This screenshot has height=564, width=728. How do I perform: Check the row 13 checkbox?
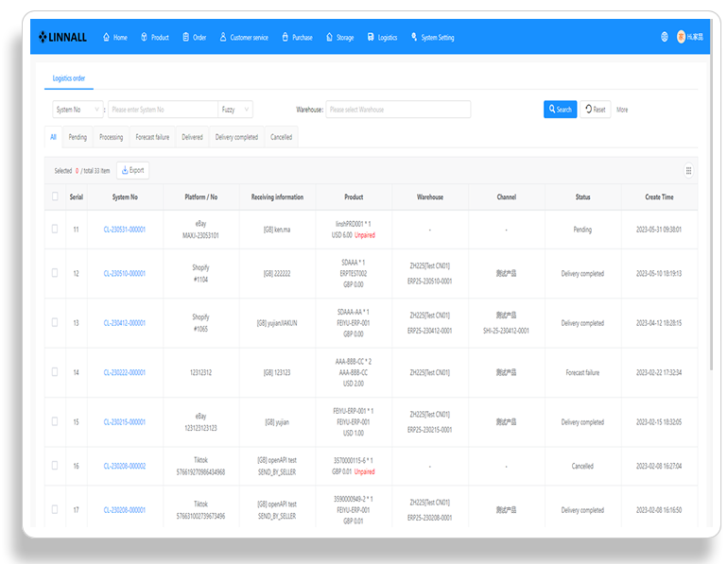[55, 322]
